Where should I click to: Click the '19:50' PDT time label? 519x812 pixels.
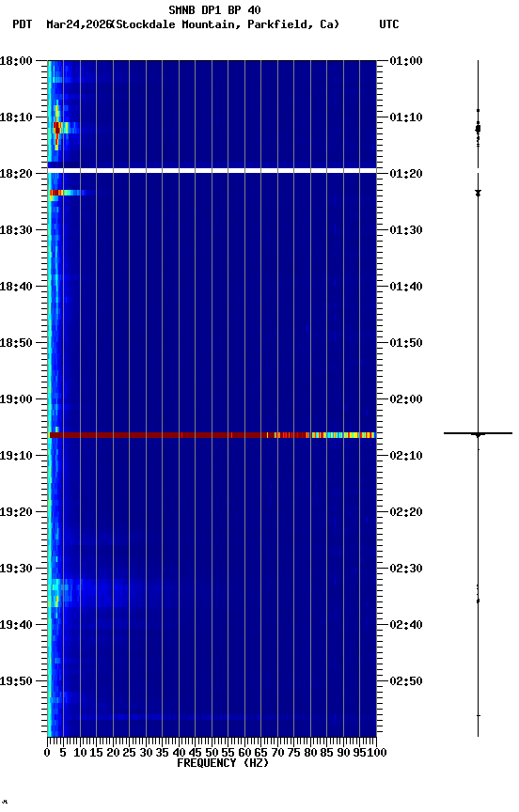click(x=16, y=682)
